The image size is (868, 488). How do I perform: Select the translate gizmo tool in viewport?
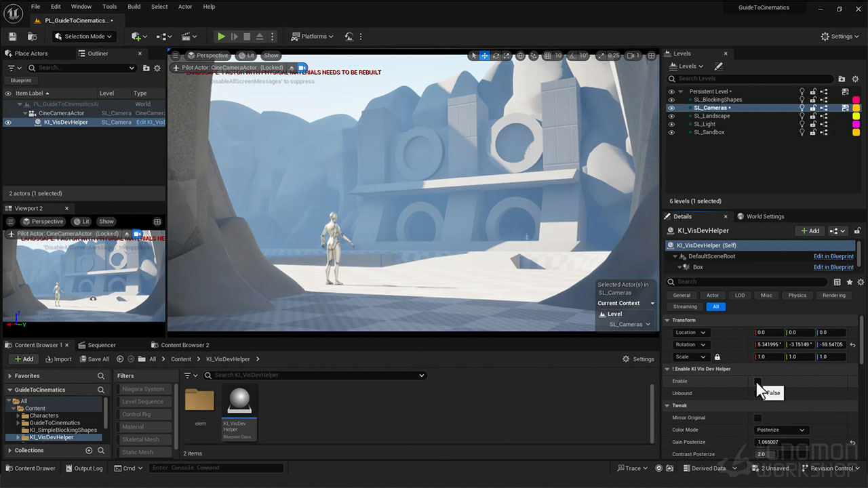tap(484, 56)
